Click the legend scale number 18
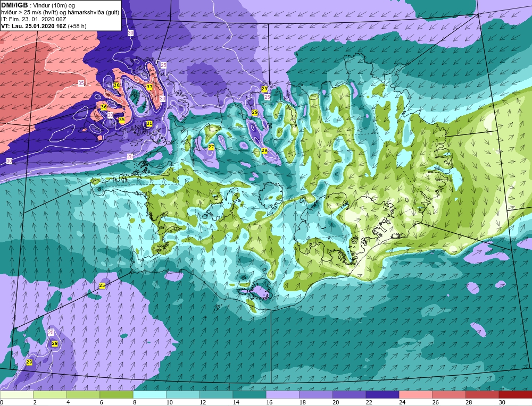This screenshot has height=406, width=532. point(303,402)
